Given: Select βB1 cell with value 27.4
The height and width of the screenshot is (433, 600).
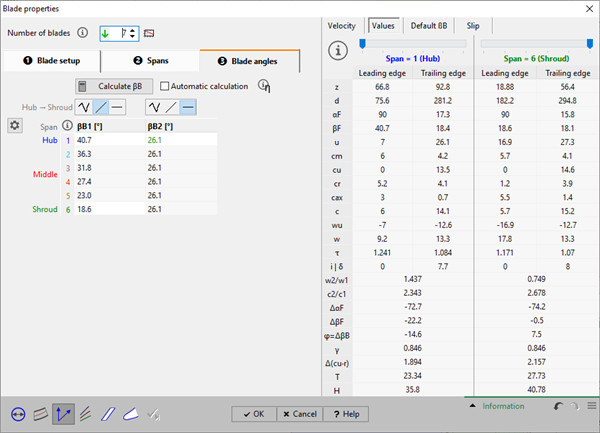Looking at the screenshot, I should [109, 182].
